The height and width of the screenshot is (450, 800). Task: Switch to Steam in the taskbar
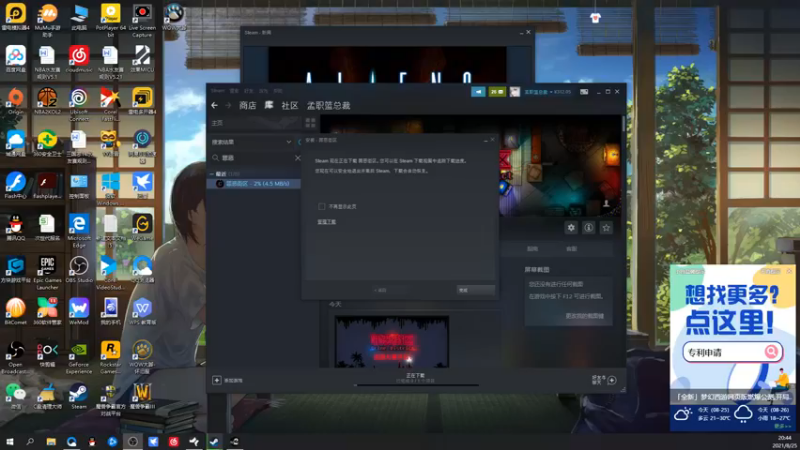pos(214,441)
